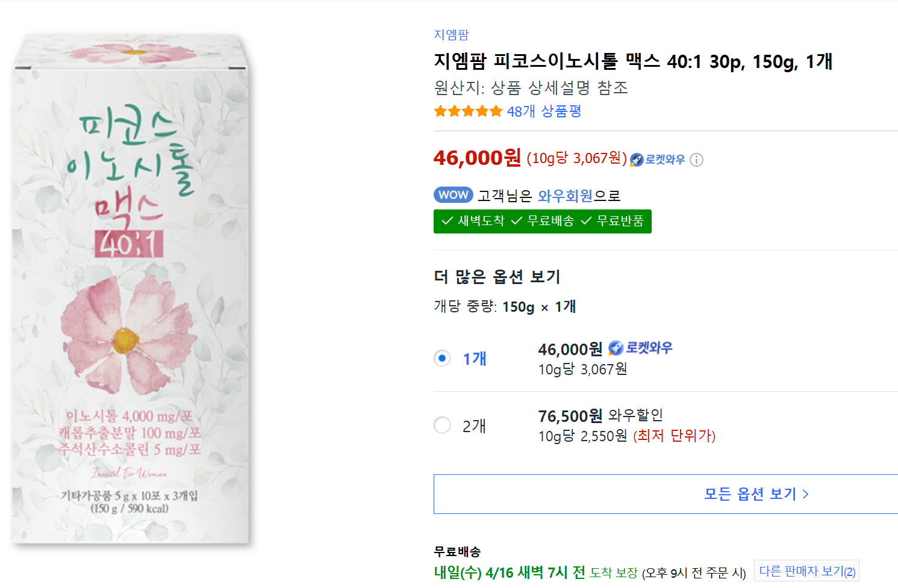
Task: Click the checkmark icon on 무료배송 badge
Action: [x=515, y=221]
